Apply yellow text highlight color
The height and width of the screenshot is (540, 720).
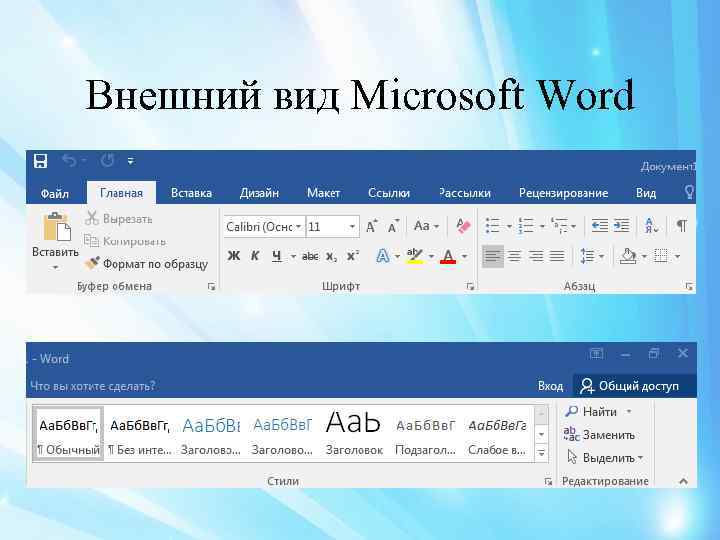pyautogui.click(x=415, y=256)
